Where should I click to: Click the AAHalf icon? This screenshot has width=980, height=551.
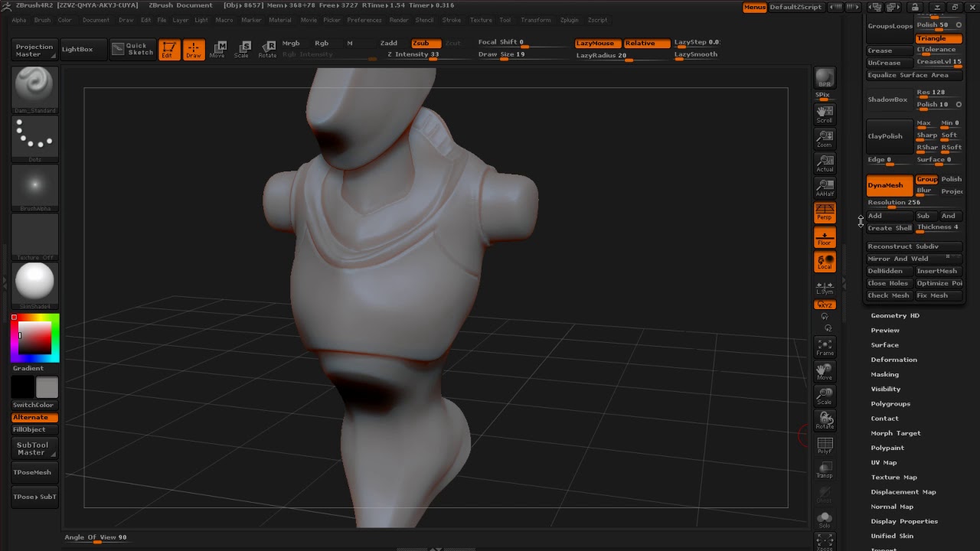tap(825, 187)
